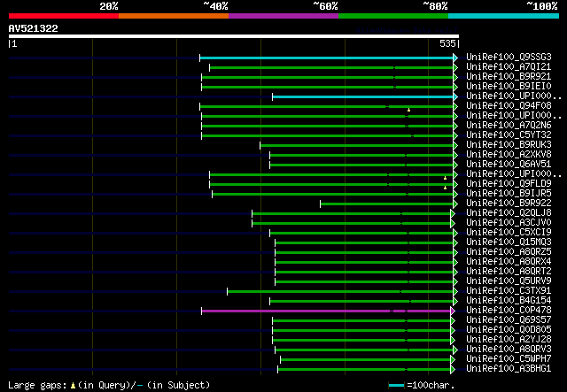Open the UniRef100_Q0D805 hit label
The width and height of the screenshot is (567, 392).
click(509, 330)
